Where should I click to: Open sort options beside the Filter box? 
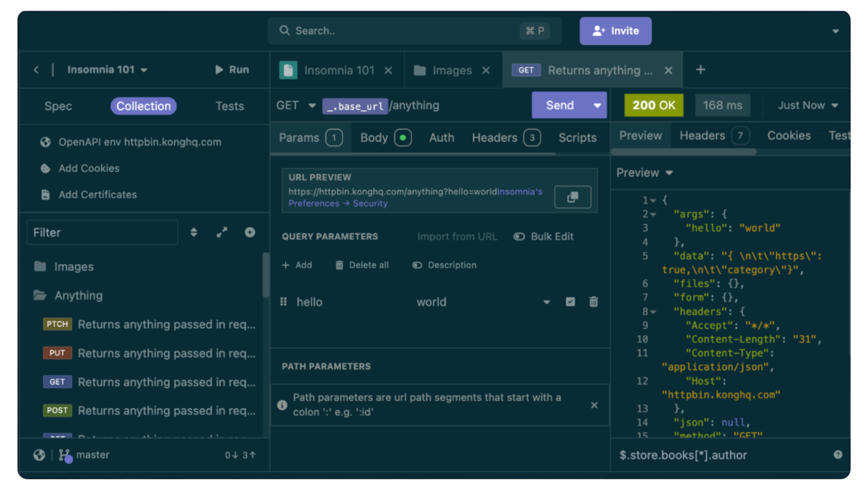pos(194,232)
